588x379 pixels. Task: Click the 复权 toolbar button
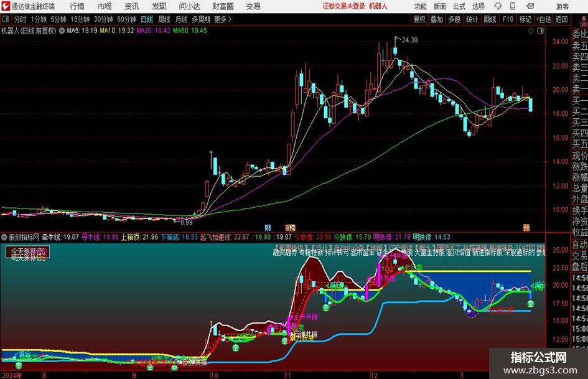(419, 19)
